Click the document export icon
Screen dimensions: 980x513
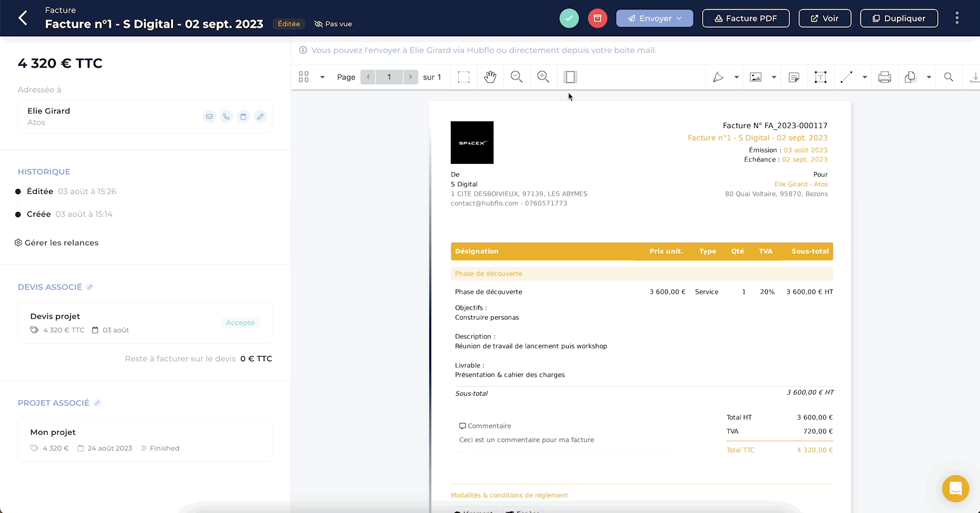tap(910, 77)
